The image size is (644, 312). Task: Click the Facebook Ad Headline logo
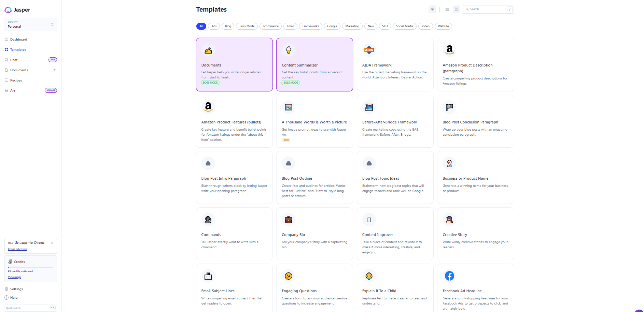coord(449,276)
